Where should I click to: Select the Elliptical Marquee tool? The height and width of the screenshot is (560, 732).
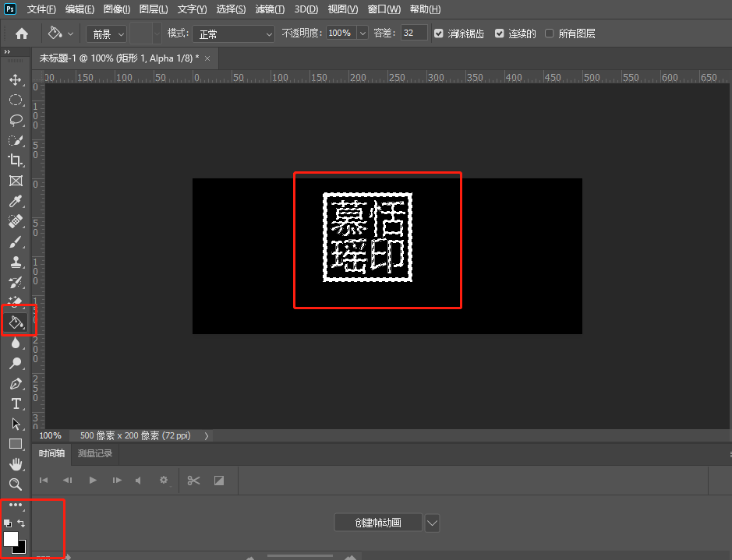(16, 100)
